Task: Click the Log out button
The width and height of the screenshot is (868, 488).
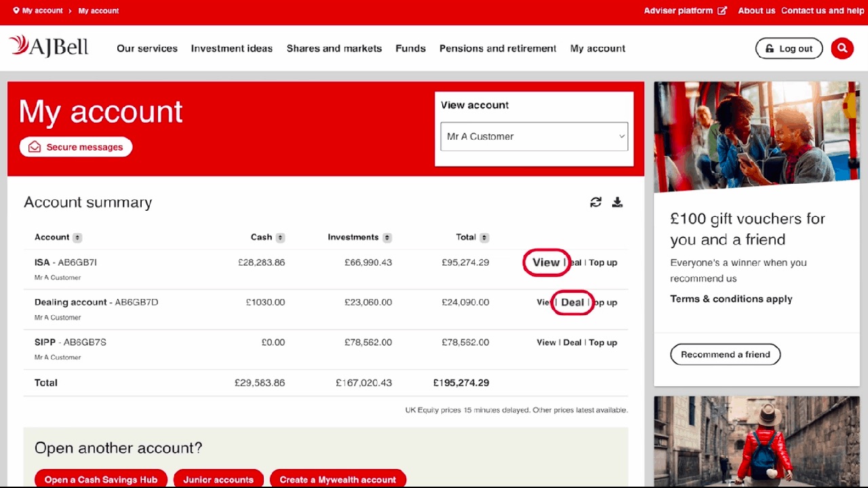Action: click(789, 49)
